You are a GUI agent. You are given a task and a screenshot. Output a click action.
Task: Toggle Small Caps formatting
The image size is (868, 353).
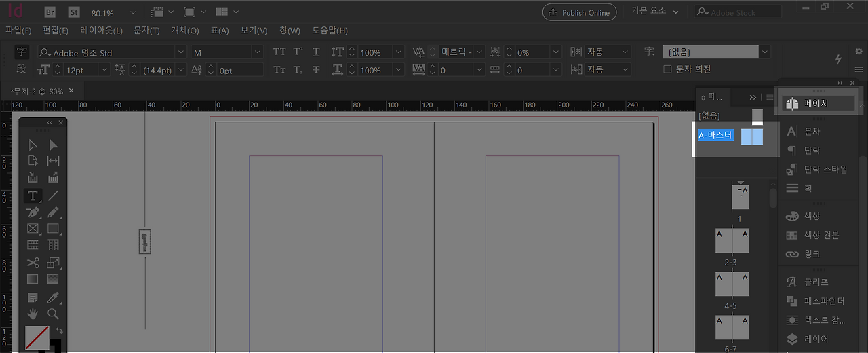tap(279, 70)
